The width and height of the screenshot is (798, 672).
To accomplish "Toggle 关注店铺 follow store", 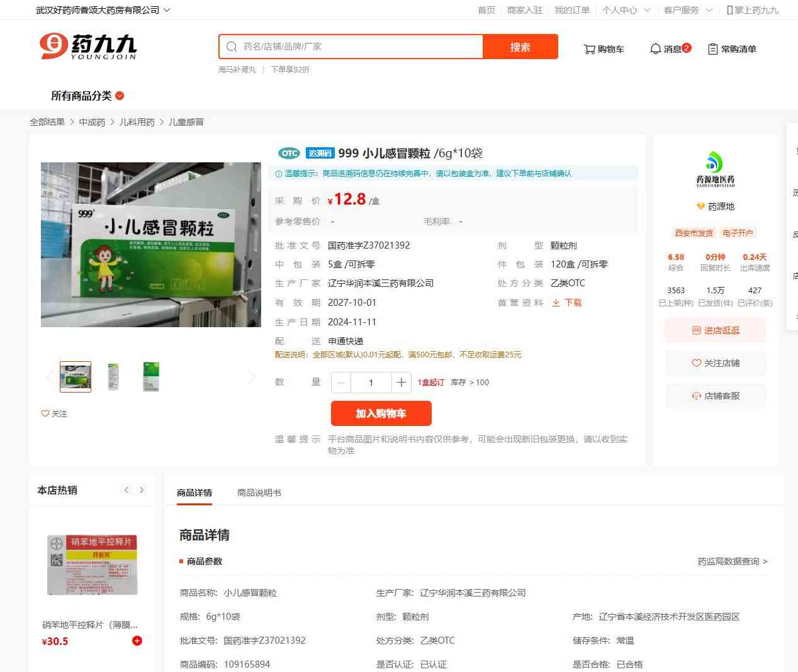I will tap(716, 363).
